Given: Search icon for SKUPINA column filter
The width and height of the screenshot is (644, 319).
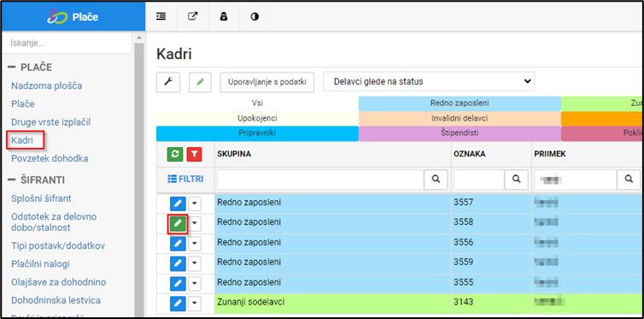Looking at the screenshot, I should tap(436, 179).
